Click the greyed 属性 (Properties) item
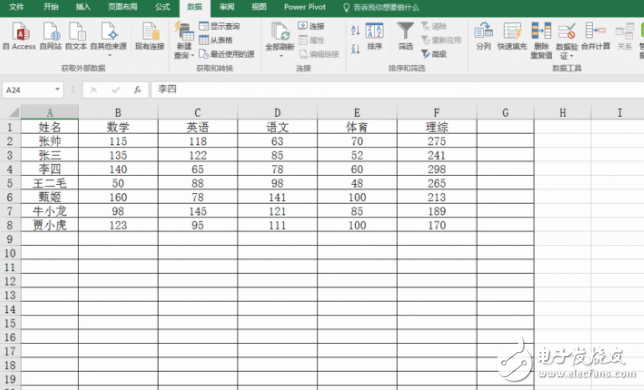This screenshot has width=644, height=390. coord(311,40)
